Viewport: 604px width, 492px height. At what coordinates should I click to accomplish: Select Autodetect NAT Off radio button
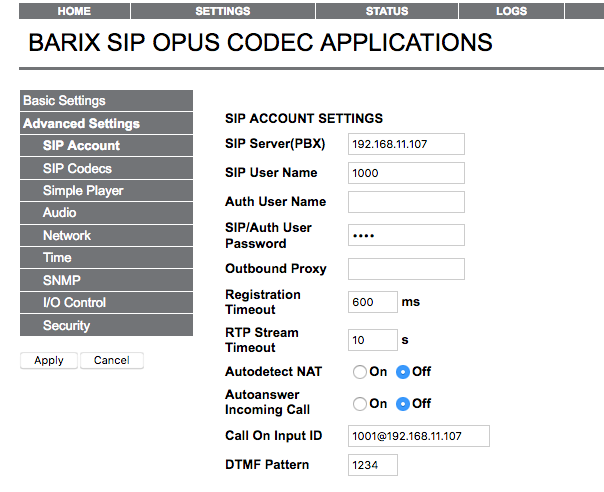click(x=403, y=372)
